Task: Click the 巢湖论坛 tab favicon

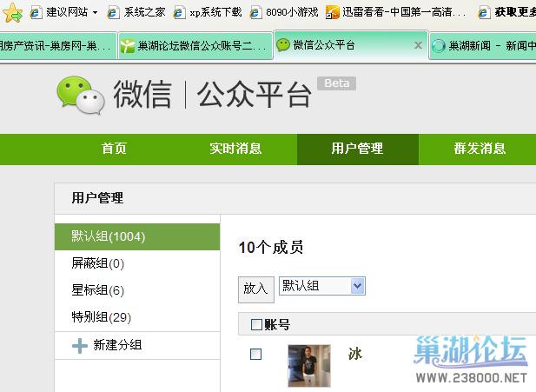Action: pos(128,46)
